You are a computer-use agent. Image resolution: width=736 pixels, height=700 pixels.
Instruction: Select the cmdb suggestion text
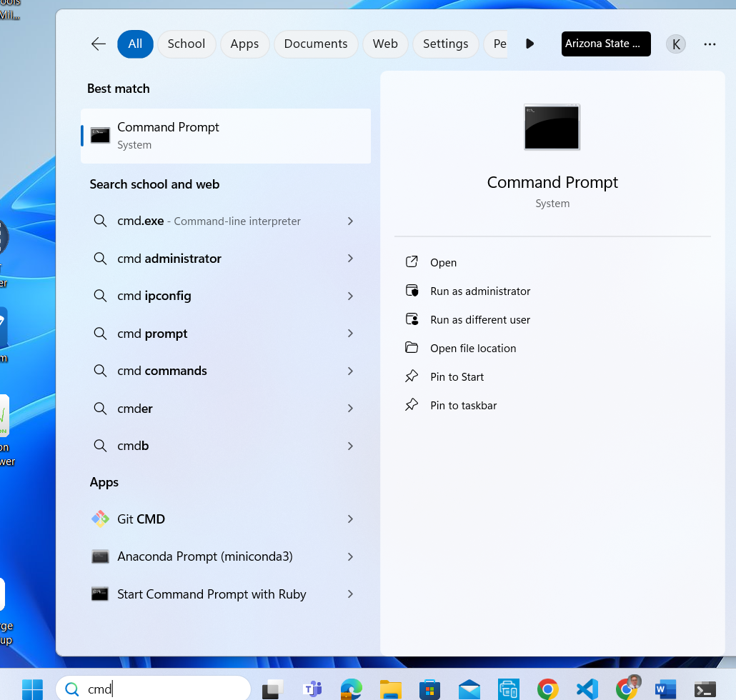(133, 446)
